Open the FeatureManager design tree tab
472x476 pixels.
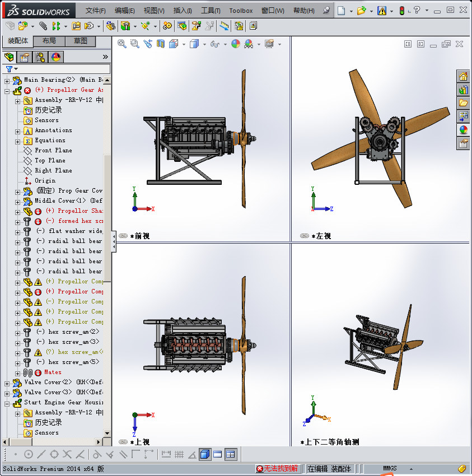9,57
